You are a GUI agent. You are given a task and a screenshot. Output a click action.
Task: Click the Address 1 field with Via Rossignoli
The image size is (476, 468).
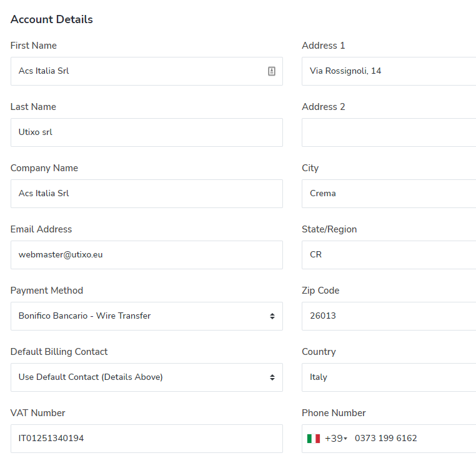(389, 71)
